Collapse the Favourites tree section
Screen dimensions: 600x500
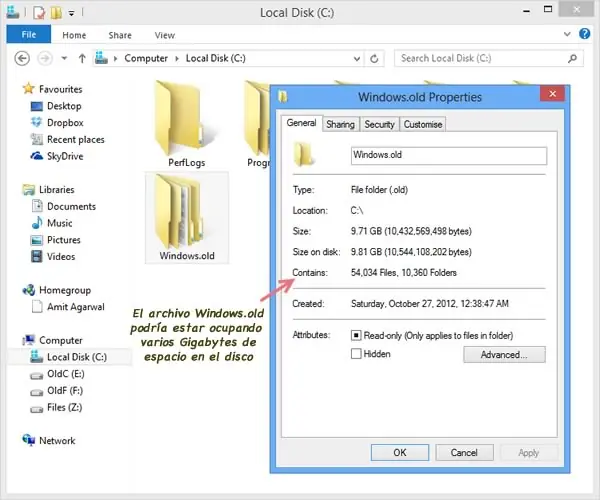pos(13,89)
